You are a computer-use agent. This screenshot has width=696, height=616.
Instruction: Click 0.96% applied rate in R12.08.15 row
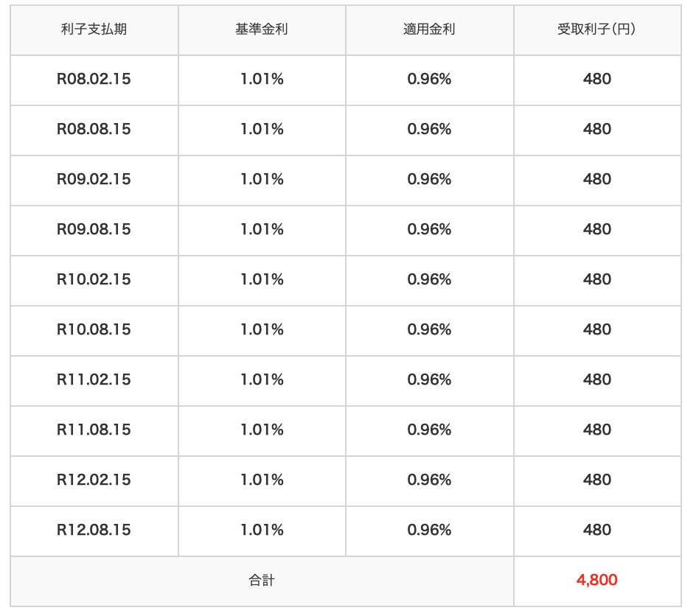[429, 530]
